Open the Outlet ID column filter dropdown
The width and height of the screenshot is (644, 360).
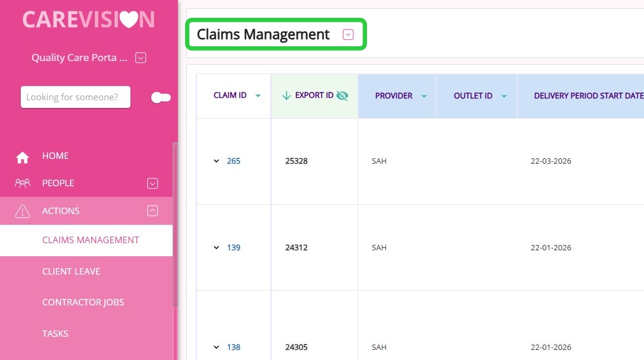[504, 96]
